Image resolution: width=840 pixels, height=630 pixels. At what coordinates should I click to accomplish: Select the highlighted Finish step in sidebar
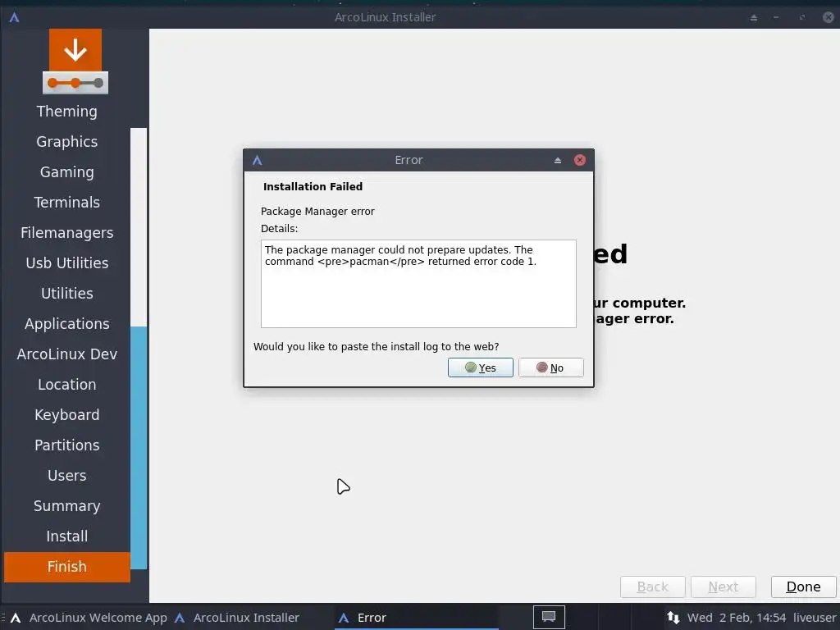tap(67, 567)
